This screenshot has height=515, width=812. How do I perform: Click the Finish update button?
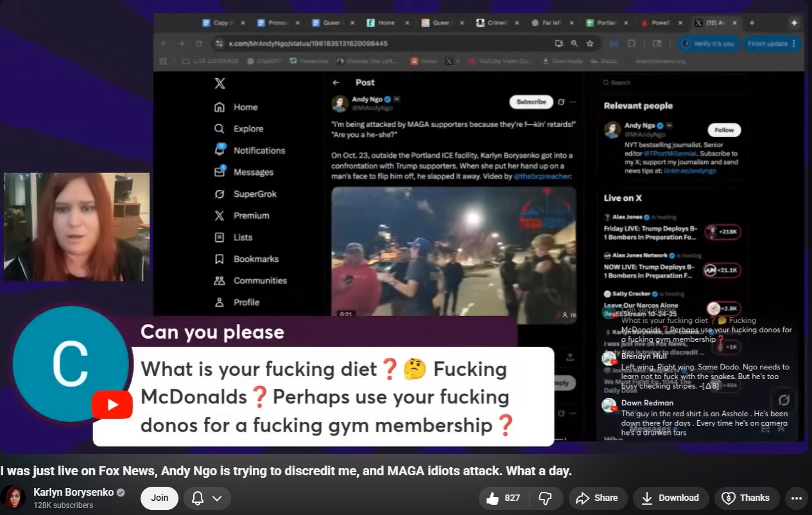click(x=771, y=44)
